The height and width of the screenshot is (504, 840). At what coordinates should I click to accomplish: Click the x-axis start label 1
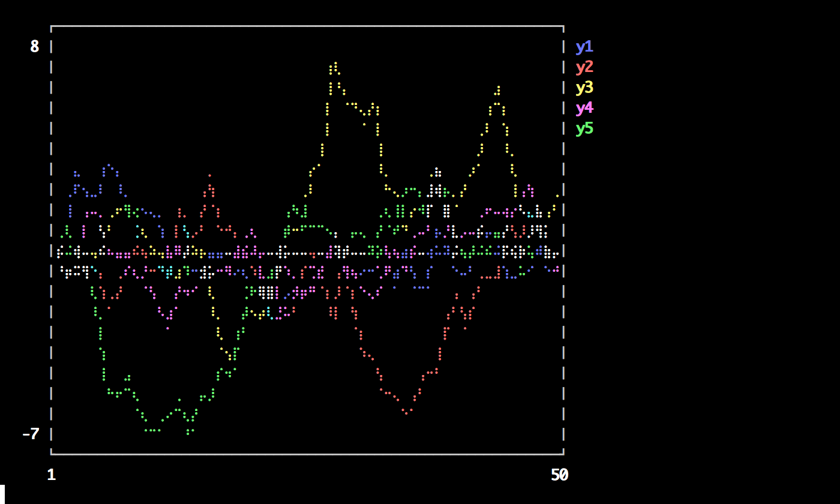pos(51,475)
